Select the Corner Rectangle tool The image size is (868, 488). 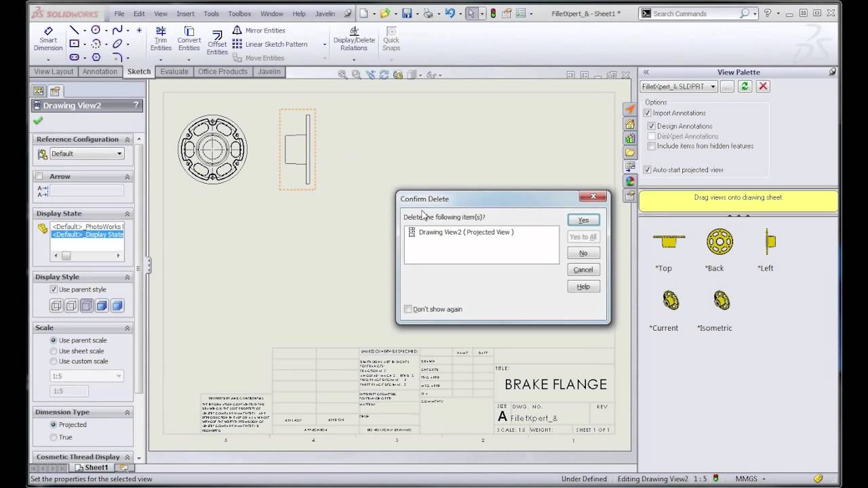point(74,44)
